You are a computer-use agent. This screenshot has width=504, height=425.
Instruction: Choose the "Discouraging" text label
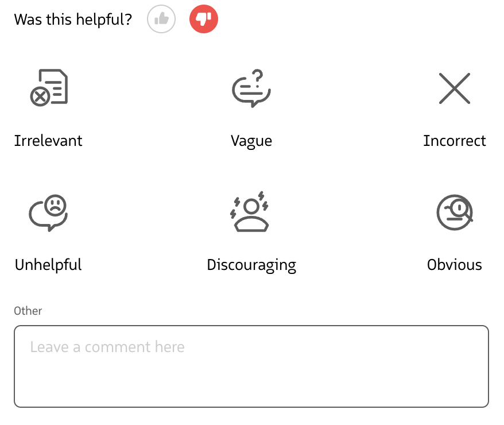click(251, 265)
